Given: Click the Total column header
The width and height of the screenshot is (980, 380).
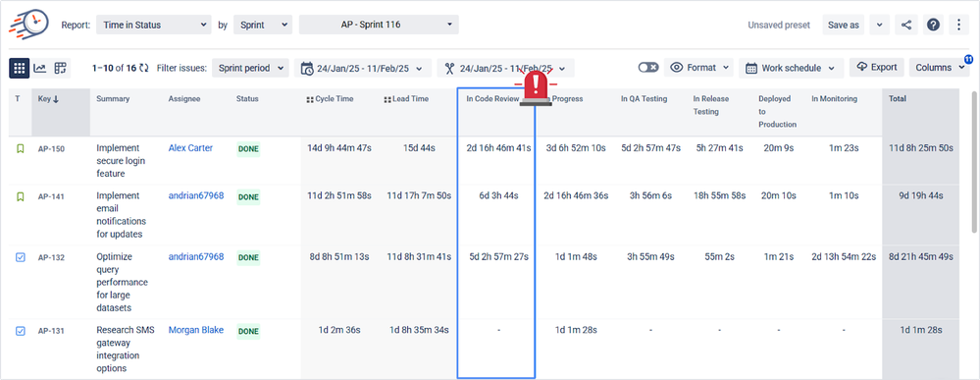Looking at the screenshot, I should click(x=897, y=99).
